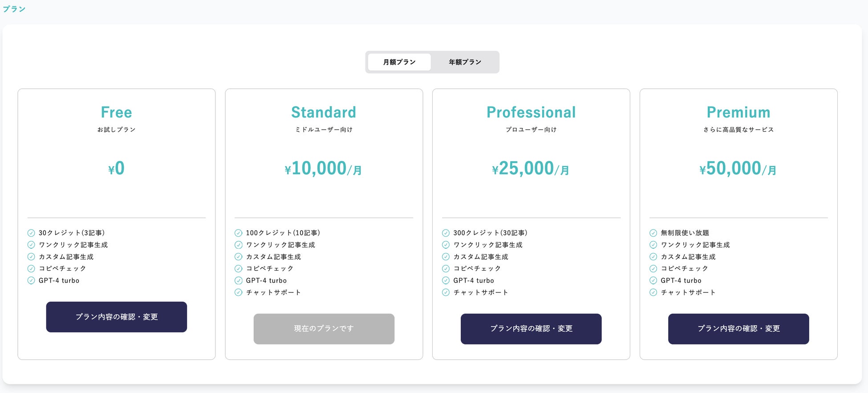Click checkmark icon beside 30クレジット(3記事)
The height and width of the screenshot is (393, 868).
(x=31, y=233)
